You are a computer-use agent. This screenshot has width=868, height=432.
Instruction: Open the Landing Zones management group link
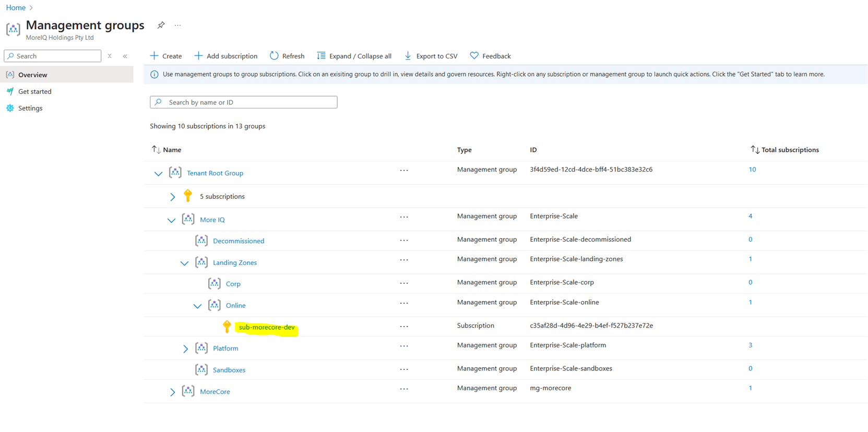coord(234,262)
